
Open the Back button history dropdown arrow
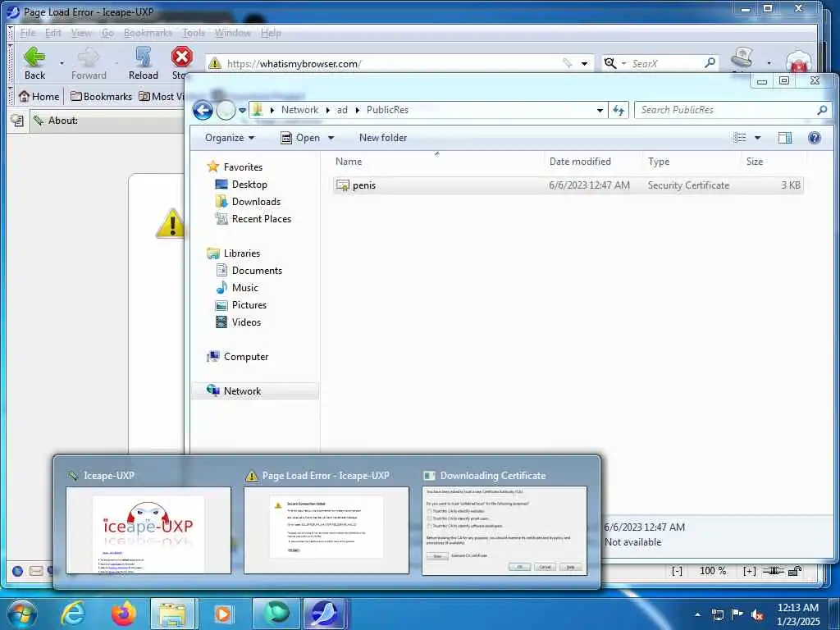62,63
